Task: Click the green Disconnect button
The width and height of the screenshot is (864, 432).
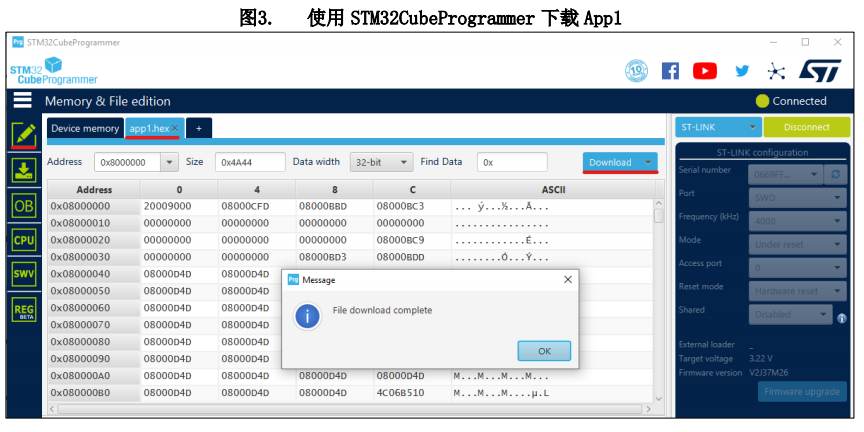Action: (807, 127)
